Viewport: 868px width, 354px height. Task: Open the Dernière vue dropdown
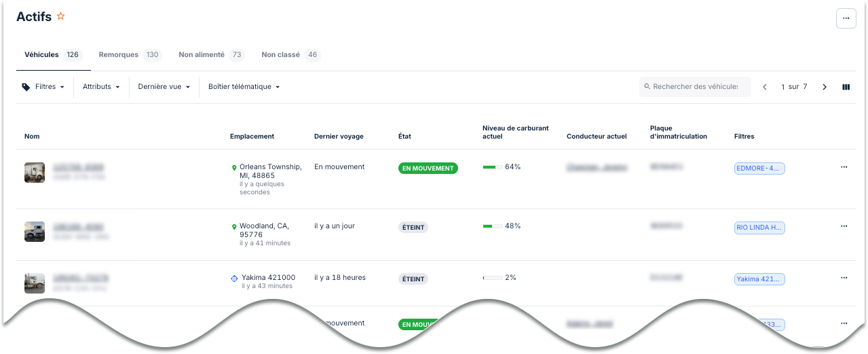coord(164,87)
